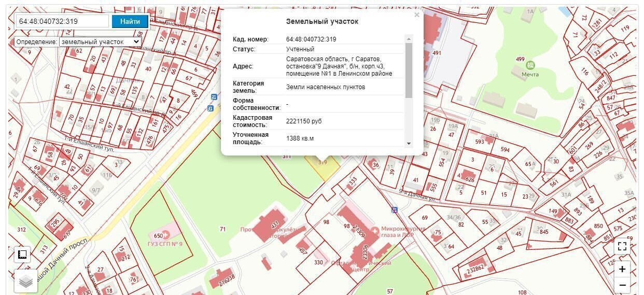Click Найти search button
The height and width of the screenshot is (295, 644).
130,21
